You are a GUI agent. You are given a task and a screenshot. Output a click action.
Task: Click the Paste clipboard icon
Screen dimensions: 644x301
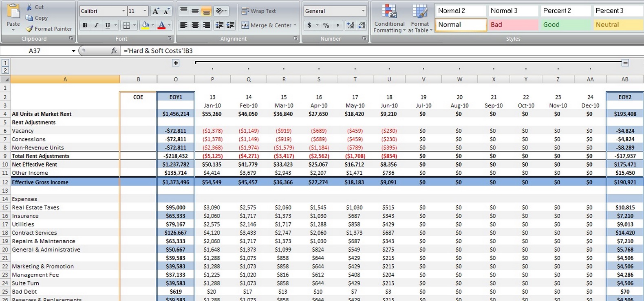point(13,12)
